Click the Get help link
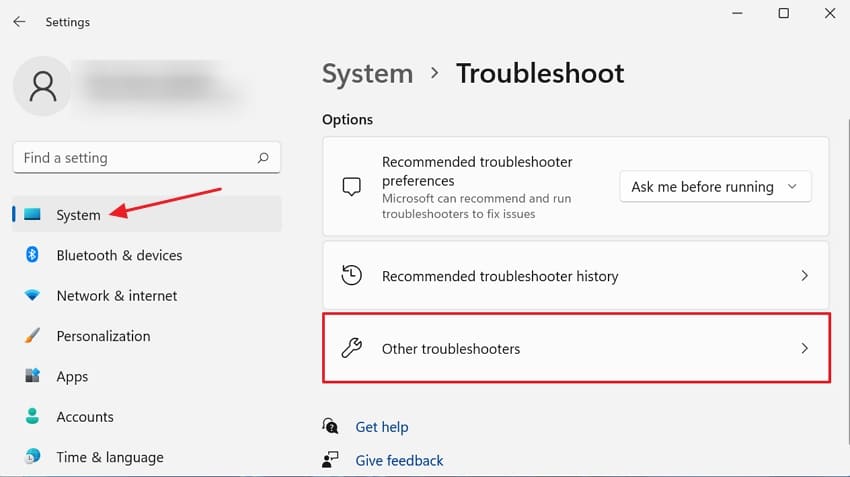The width and height of the screenshot is (850, 477). coord(382,427)
